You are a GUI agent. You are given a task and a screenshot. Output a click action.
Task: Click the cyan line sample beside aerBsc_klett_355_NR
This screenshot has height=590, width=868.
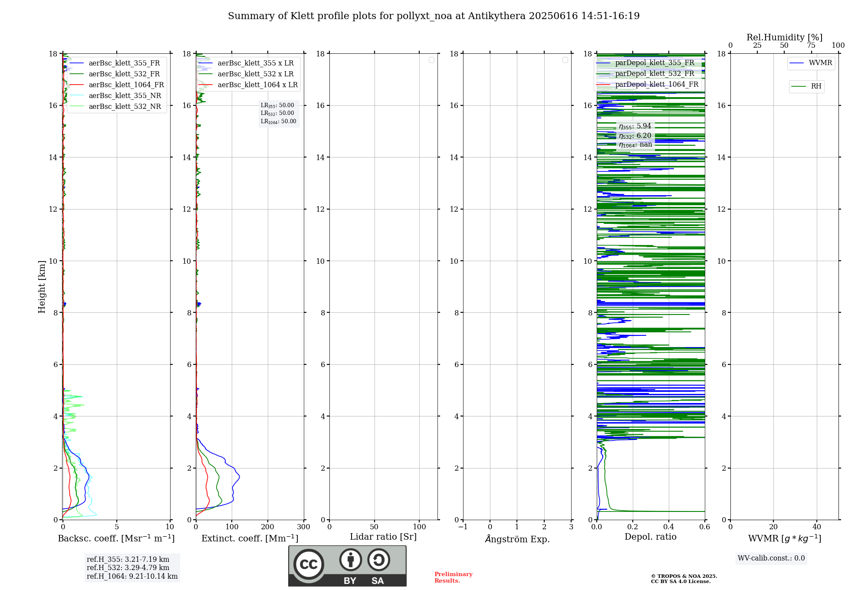coord(76,96)
